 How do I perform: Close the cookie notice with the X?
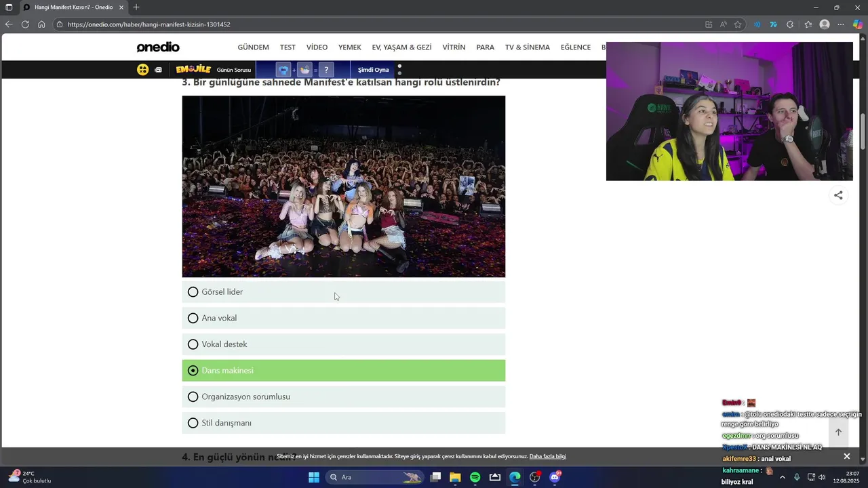(x=846, y=457)
